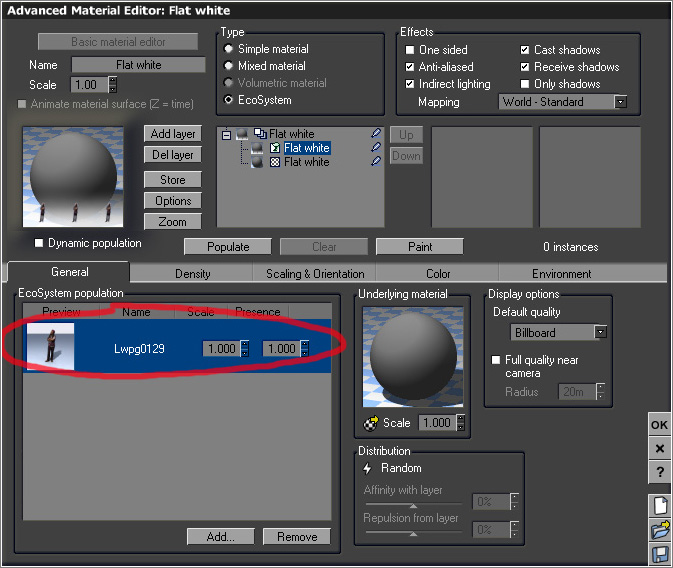Open the Scaling & Orientation tab

pos(315,273)
